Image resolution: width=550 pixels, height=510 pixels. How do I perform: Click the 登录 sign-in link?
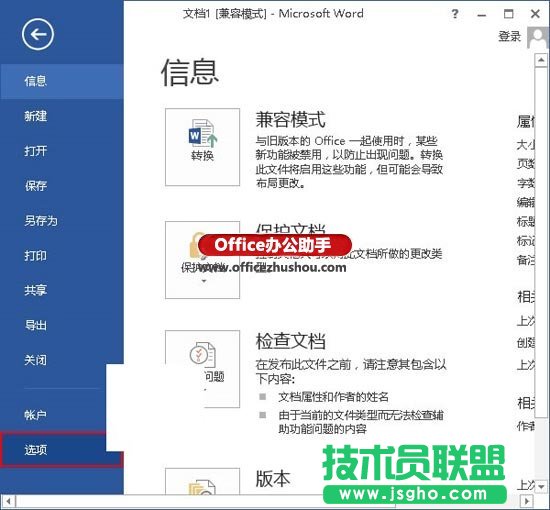pyautogui.click(x=509, y=36)
